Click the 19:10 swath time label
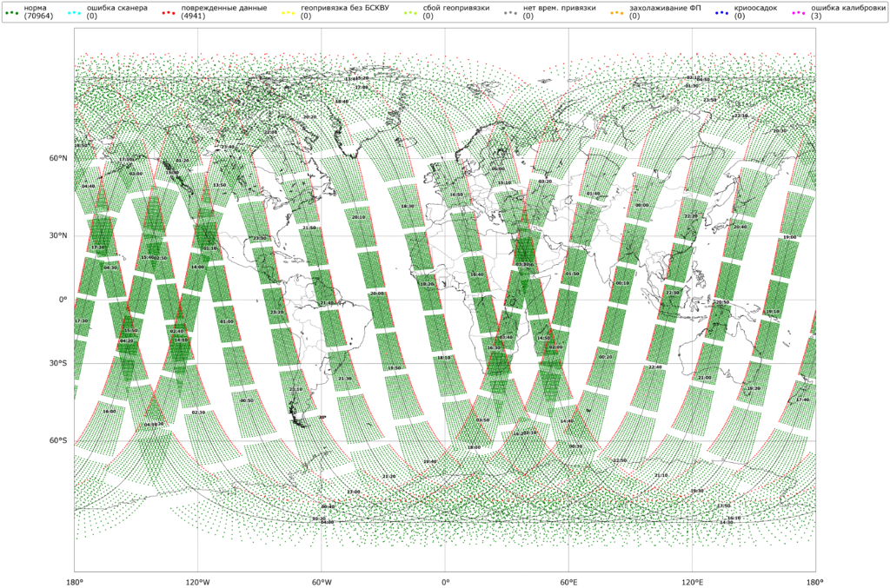 click(x=773, y=312)
